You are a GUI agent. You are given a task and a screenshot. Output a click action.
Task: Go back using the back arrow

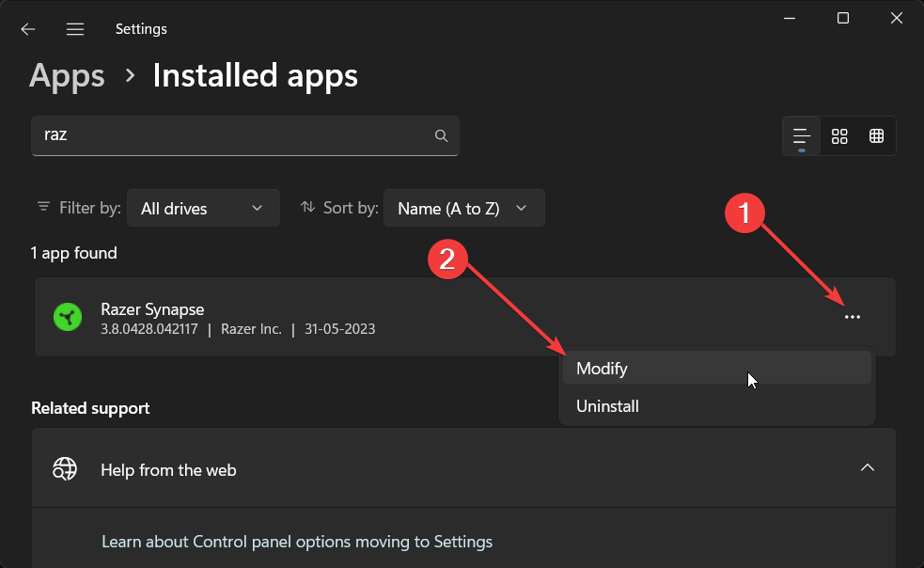27,29
